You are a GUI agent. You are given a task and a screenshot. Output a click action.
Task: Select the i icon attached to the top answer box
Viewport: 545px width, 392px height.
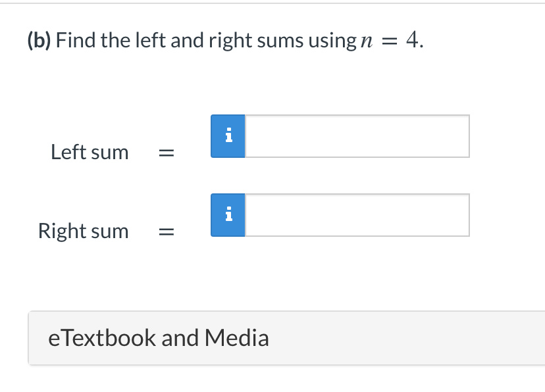228,136
